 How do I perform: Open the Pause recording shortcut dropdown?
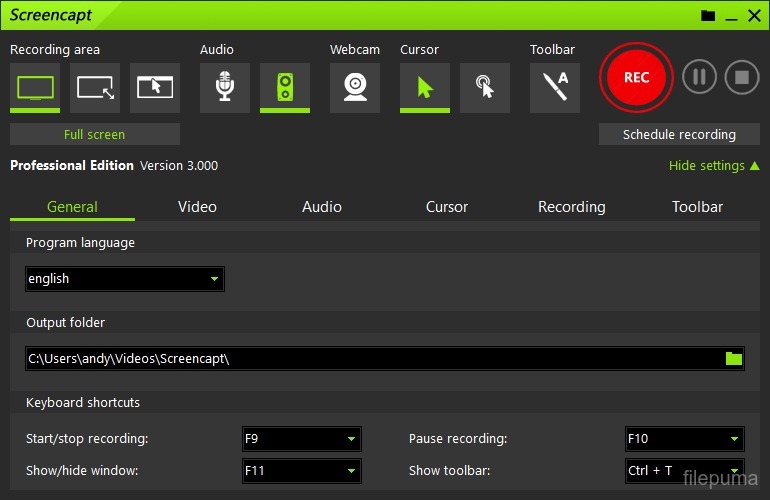pyautogui.click(x=684, y=439)
